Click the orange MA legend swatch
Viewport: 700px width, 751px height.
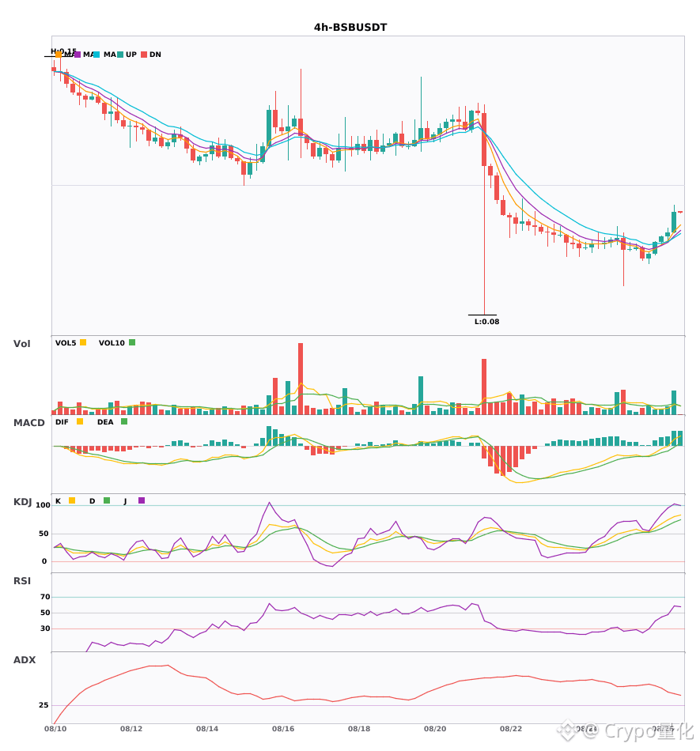point(59,55)
